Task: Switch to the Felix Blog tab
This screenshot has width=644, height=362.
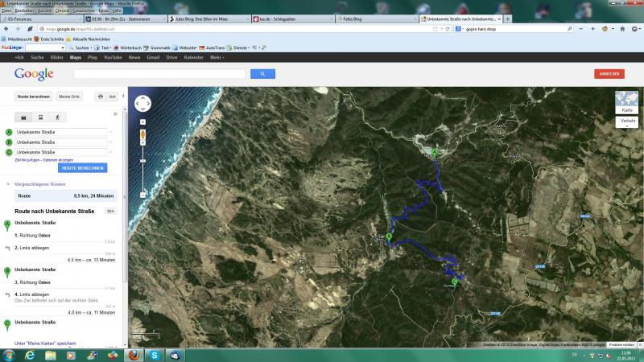Action: click(356, 18)
